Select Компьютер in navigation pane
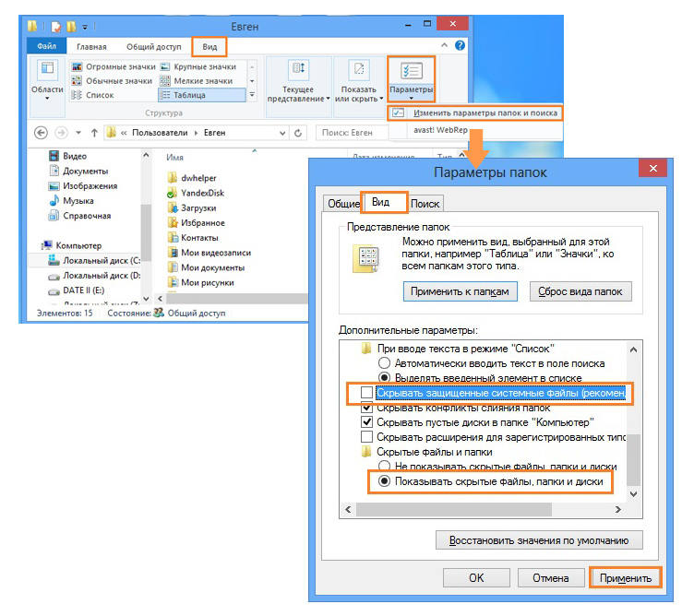Screen dimensions: 694x616 point(71,245)
